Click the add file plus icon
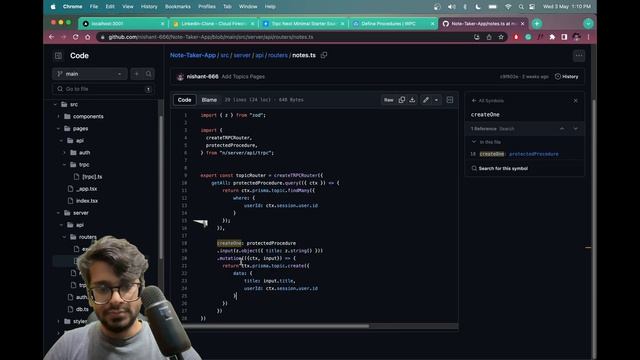The image size is (640, 360). click(137, 74)
